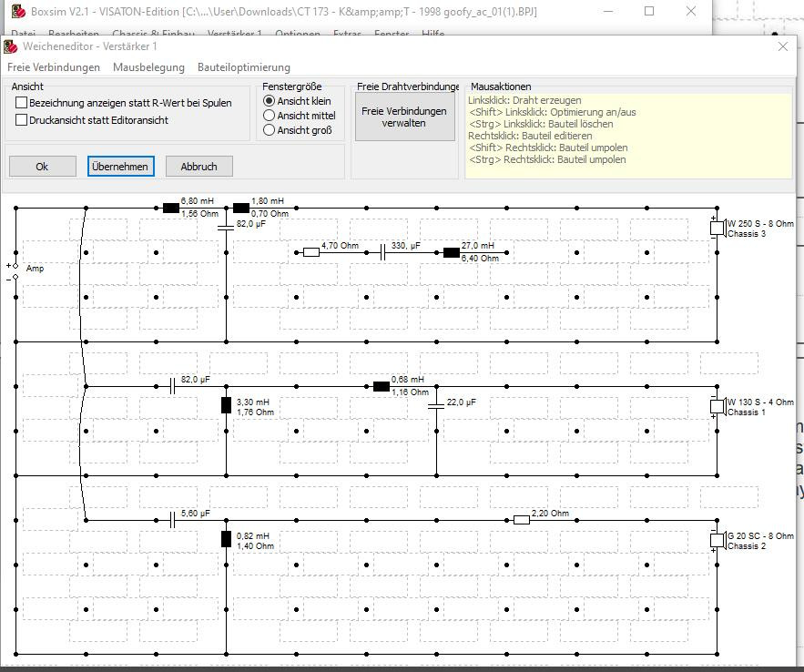Click the 3,30 mH inductor symbol
The width and height of the screenshot is (804, 672).
pyautogui.click(x=226, y=405)
